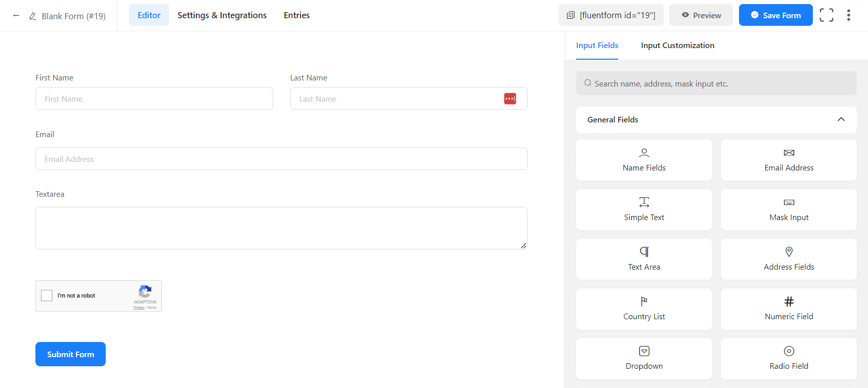Open the three-dot more options menu
This screenshot has width=868, height=388.
click(x=848, y=15)
